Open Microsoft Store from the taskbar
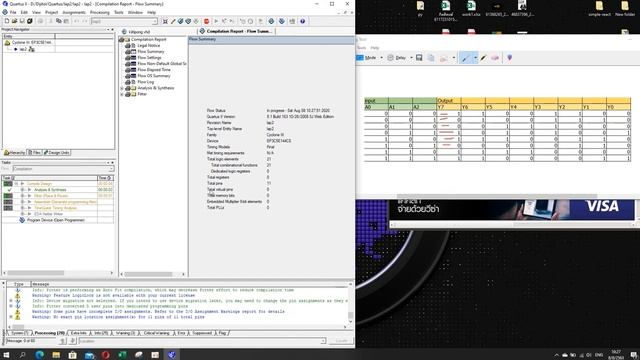Screen dimensions: 640x360 coord(72,355)
